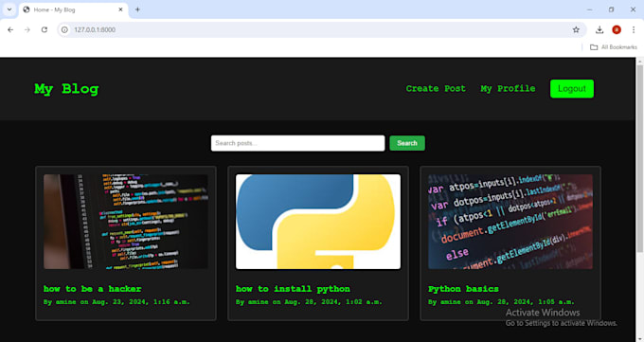Click byline dated Aug. 28, 2024, 1:02 a.m.
Viewport: 644px width, 342px height.
point(309,301)
